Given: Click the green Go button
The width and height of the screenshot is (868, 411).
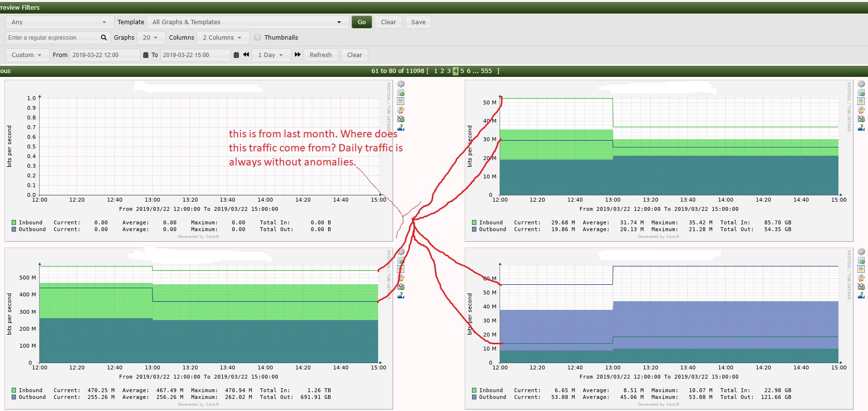Looking at the screenshot, I should [x=362, y=22].
